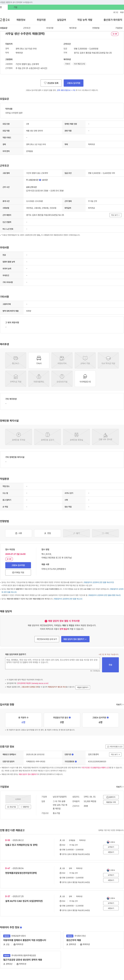Click the 채용정보 더해 button
The height and width of the screenshot is (980, 124).
coord(111,802)
